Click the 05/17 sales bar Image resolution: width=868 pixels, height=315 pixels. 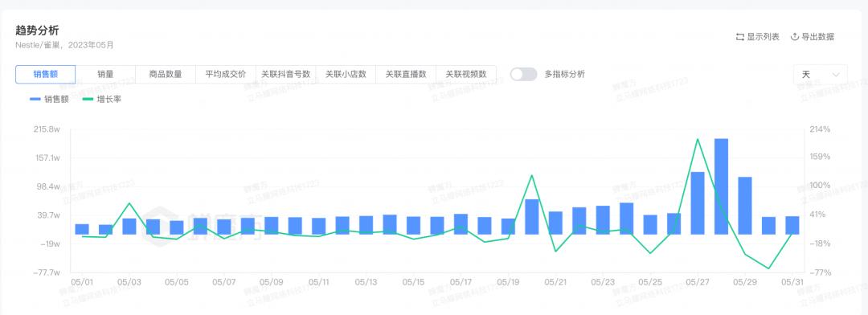461,224
